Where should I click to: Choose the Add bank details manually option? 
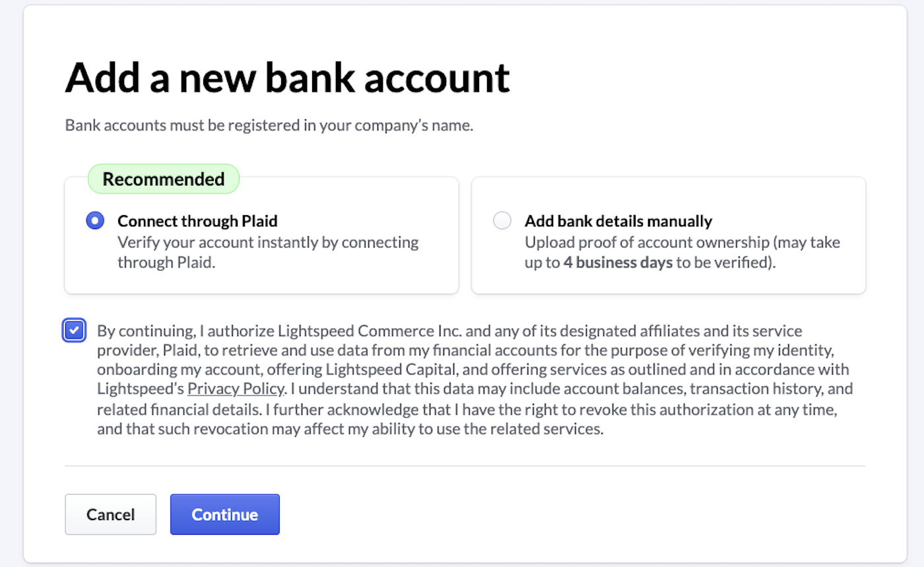click(502, 220)
